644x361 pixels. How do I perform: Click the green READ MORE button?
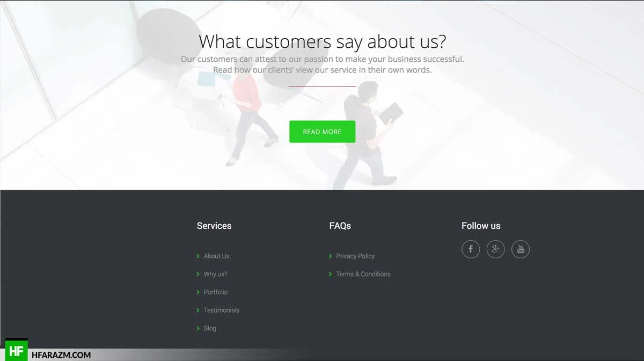click(322, 132)
